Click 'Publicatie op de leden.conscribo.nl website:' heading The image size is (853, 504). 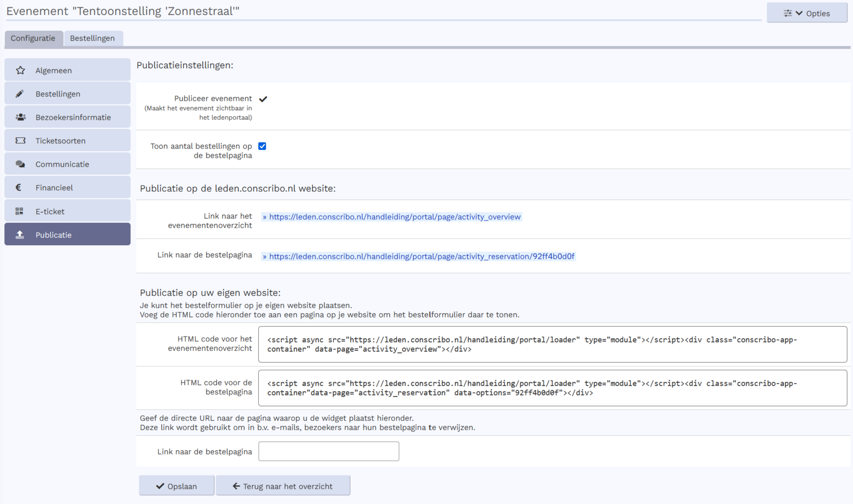point(238,188)
